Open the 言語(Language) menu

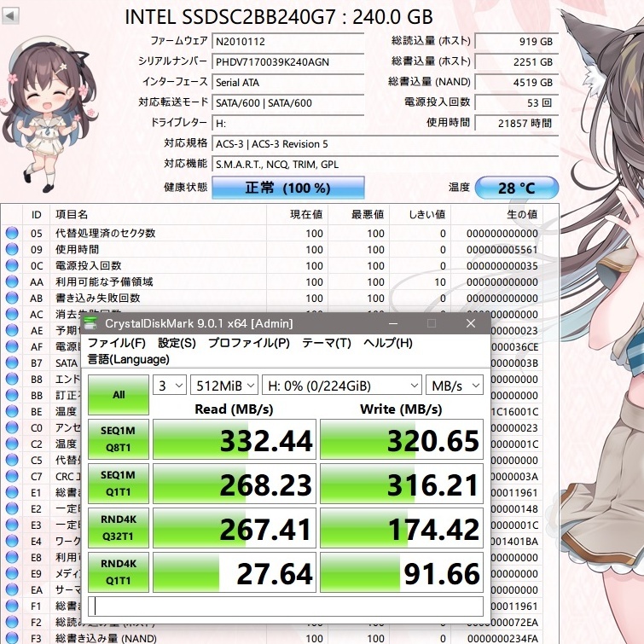tap(128, 359)
